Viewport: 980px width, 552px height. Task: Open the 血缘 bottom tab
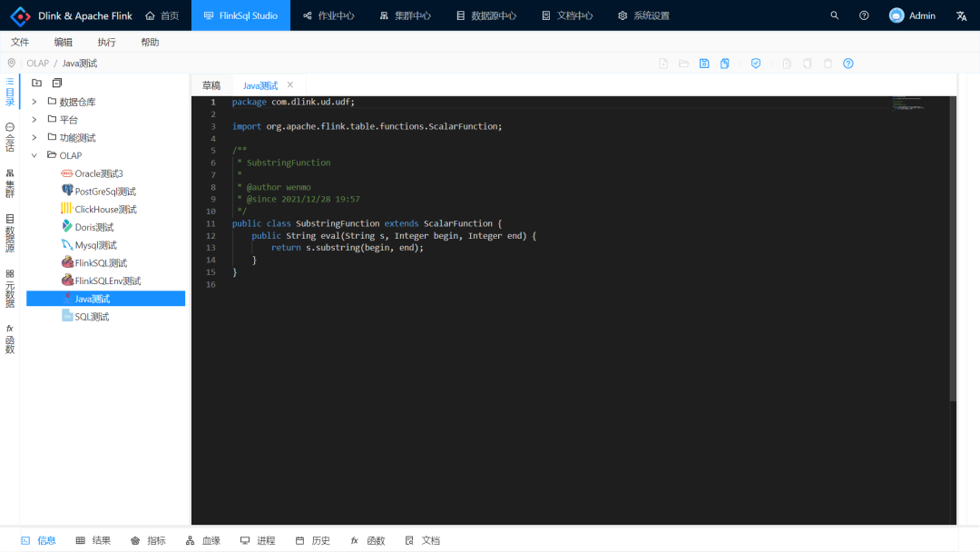[203, 541]
